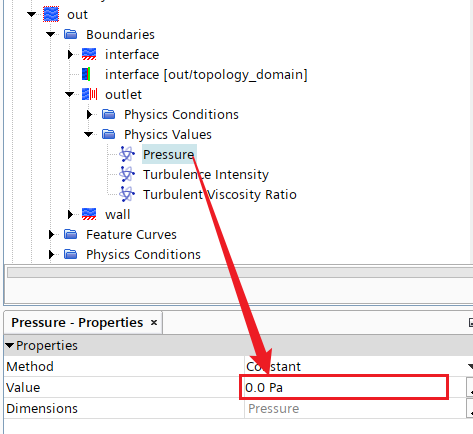Screen dimensions: 473x434
Task: Open the Method Constant dropdown
Action: (470, 366)
